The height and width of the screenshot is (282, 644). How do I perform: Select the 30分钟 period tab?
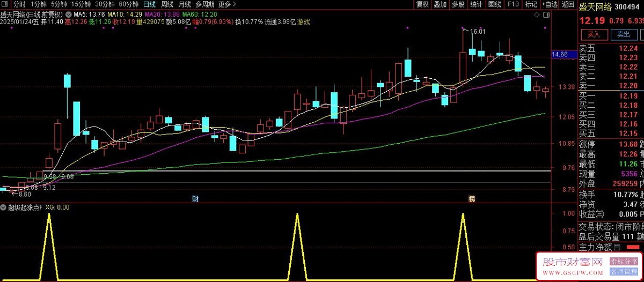pos(105,4)
